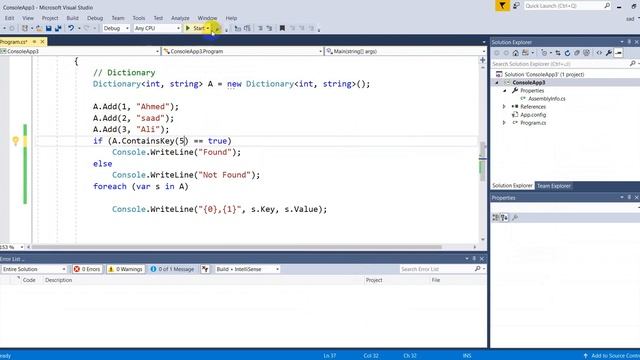The width and height of the screenshot is (640, 360).
Task: Click the notifications flag icon
Action: (502, 6)
